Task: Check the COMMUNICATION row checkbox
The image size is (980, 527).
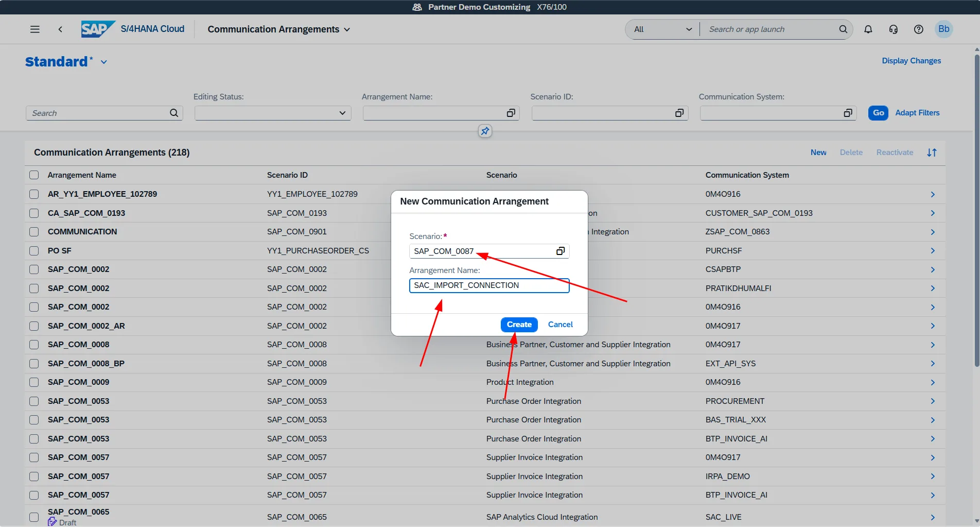Action: click(34, 232)
